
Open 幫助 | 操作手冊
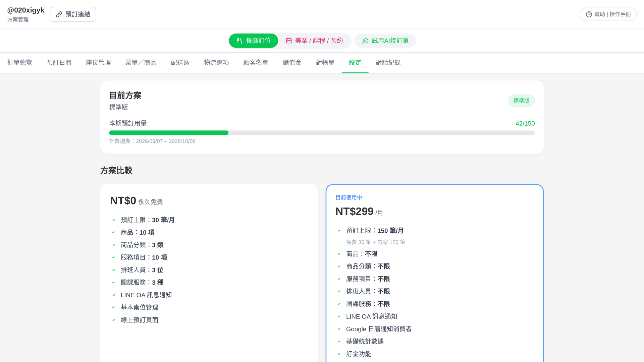608,14
